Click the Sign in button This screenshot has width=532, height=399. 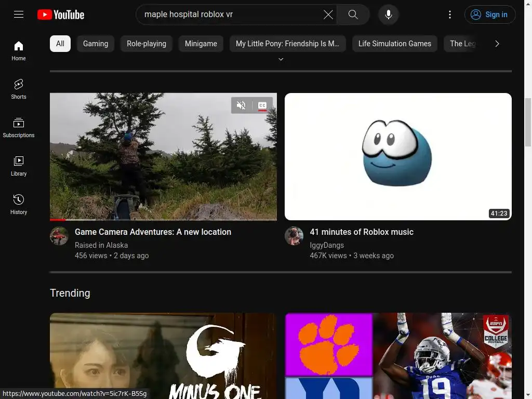pyautogui.click(x=489, y=15)
